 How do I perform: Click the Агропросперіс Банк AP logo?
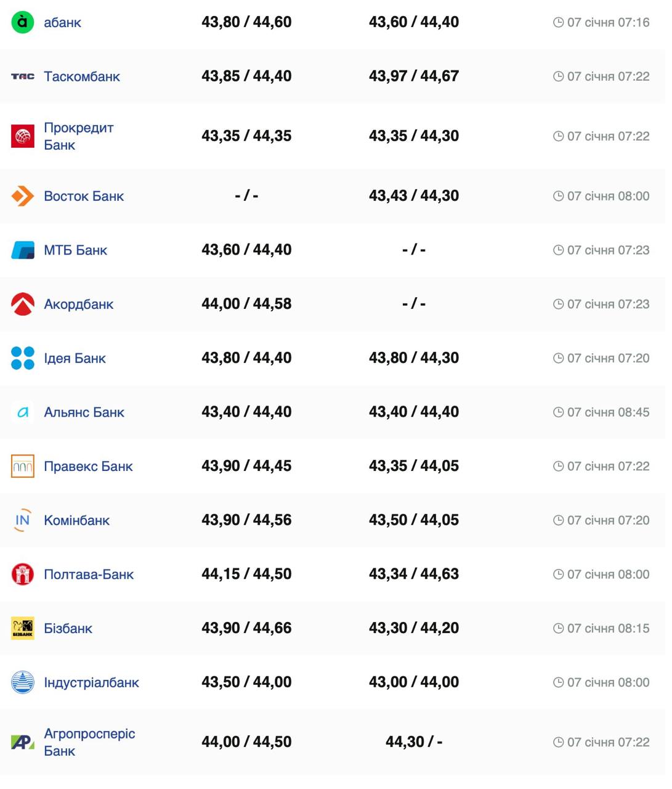tap(23, 742)
